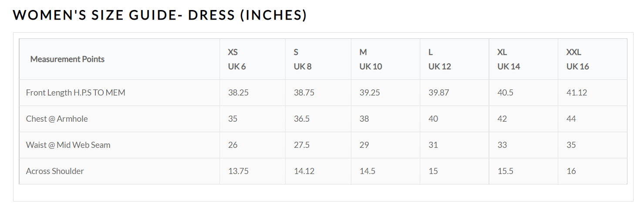Select the 41.12 front length cell
This screenshot has width=644, height=205.
577,93
